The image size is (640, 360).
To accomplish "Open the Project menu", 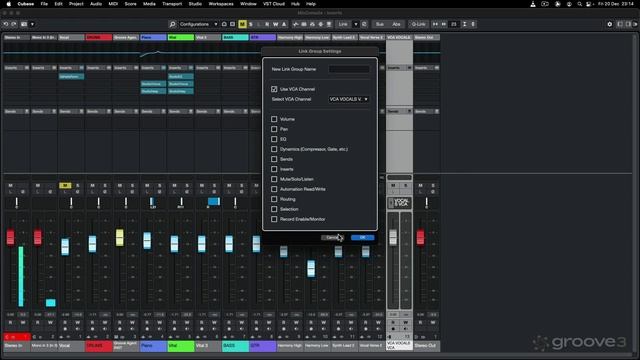I will (x=76, y=4).
